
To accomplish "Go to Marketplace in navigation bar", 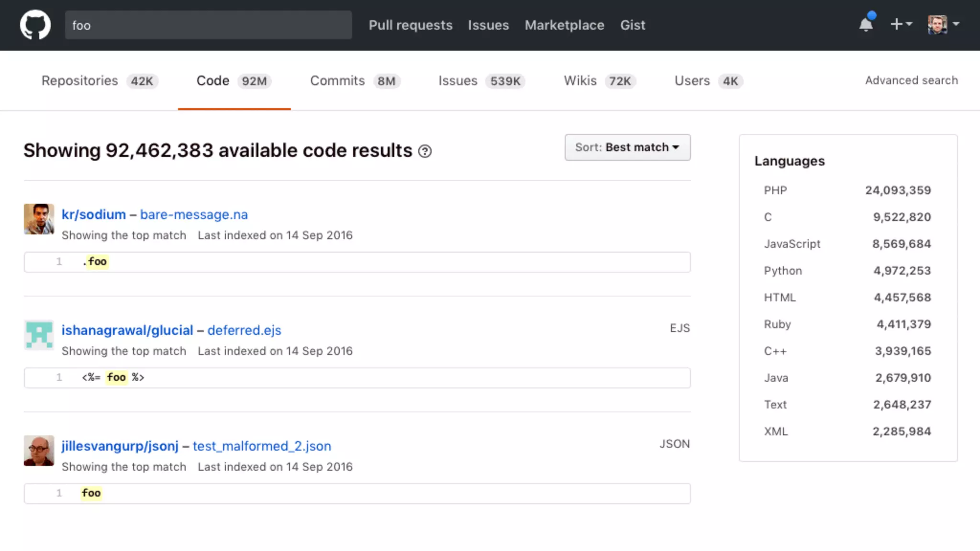I will coord(564,25).
